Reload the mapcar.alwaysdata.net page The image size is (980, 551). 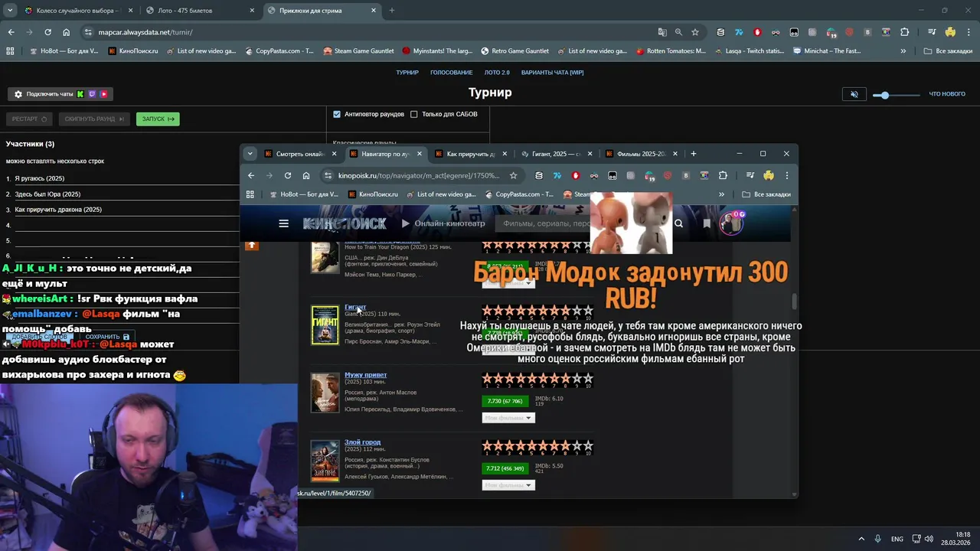click(x=47, y=32)
